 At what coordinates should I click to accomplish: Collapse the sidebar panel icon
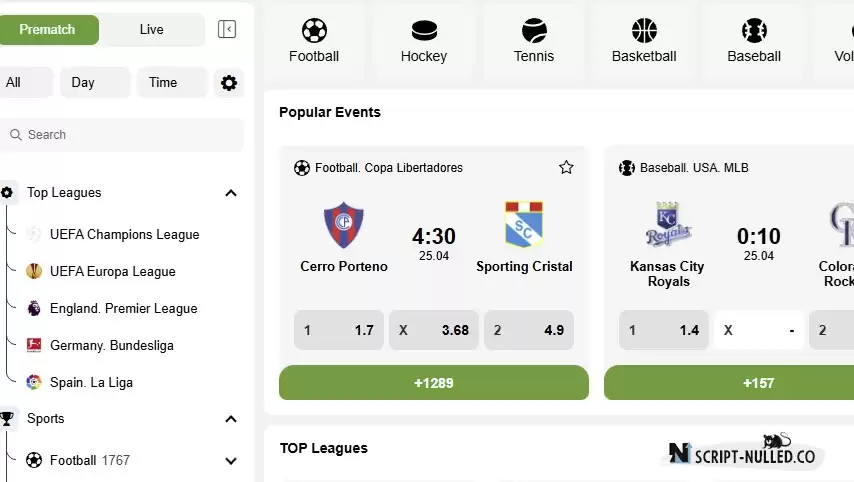(x=227, y=29)
